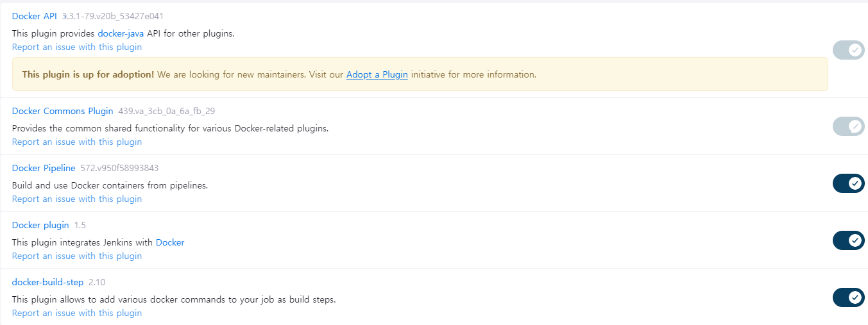The width and height of the screenshot is (868, 325).
Task: Report an issue for Docker Commons Plugin
Action: pos(77,142)
